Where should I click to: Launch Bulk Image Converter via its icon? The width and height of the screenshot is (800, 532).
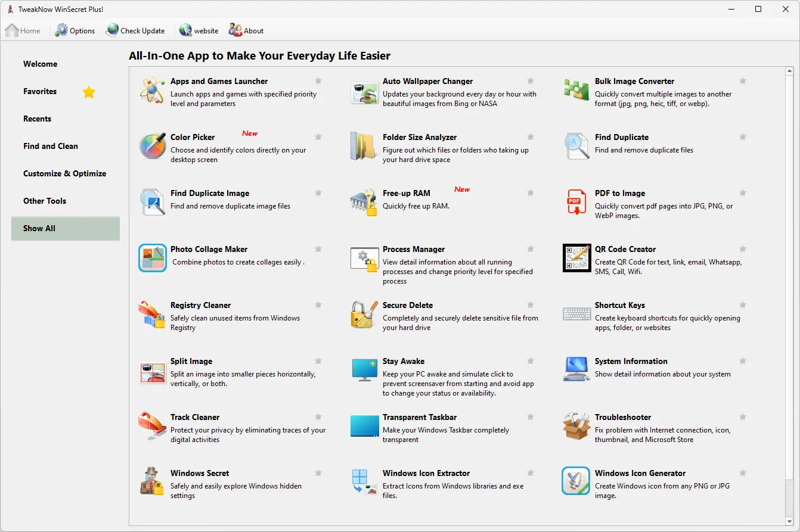[x=576, y=91]
